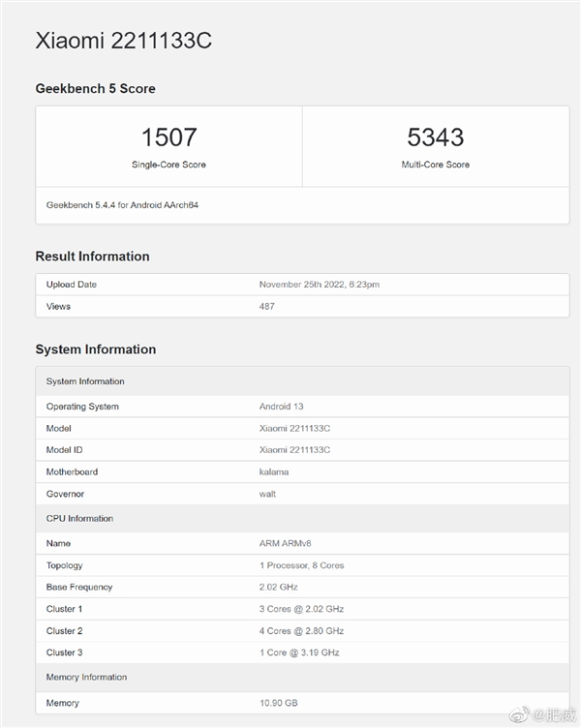Image resolution: width=581 pixels, height=728 pixels.
Task: Click the 1 Processor, 8 Cores topology value
Action: click(x=301, y=565)
